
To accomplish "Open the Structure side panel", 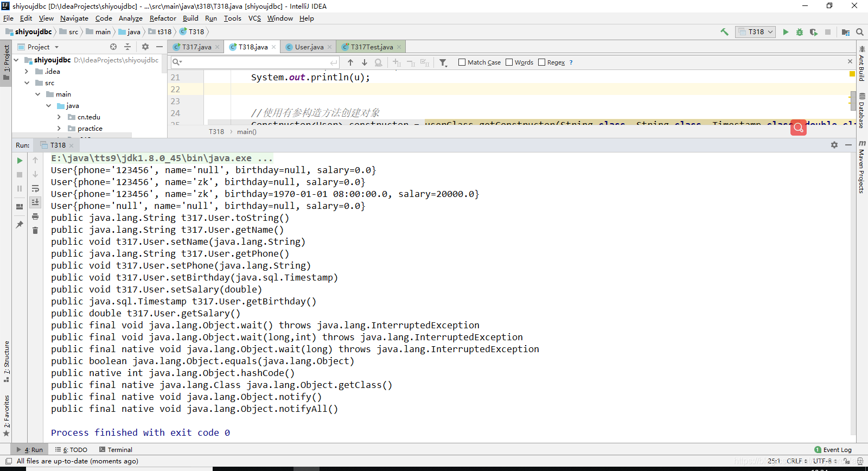I will [x=7, y=361].
